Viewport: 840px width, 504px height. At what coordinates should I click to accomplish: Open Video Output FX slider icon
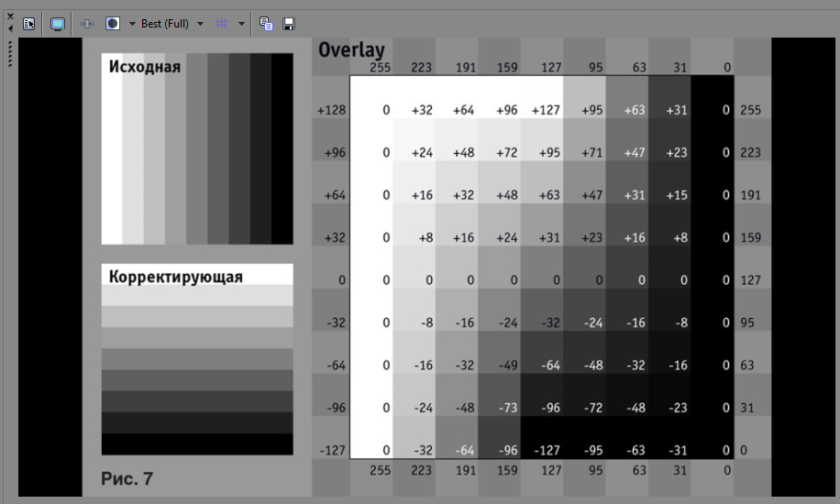pyautogui.click(x=87, y=24)
